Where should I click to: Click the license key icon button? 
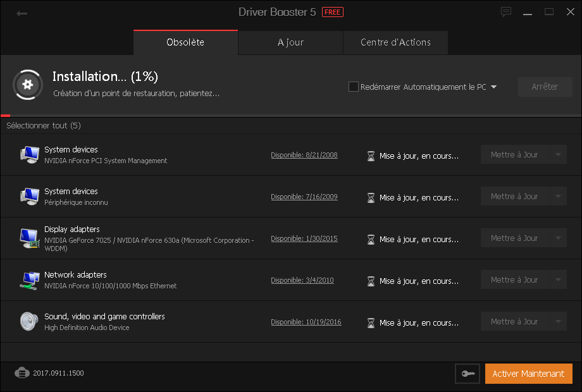point(467,374)
